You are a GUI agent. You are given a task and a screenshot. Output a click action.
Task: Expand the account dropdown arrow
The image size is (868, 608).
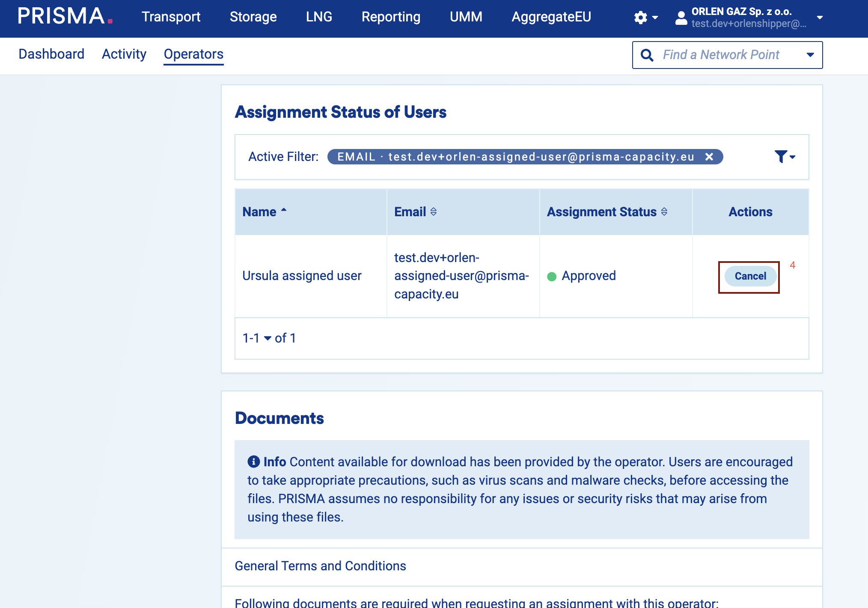(820, 18)
